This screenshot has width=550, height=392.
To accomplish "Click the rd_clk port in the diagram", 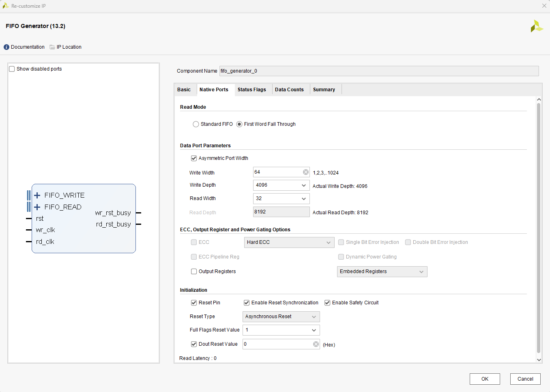I will click(x=45, y=242).
